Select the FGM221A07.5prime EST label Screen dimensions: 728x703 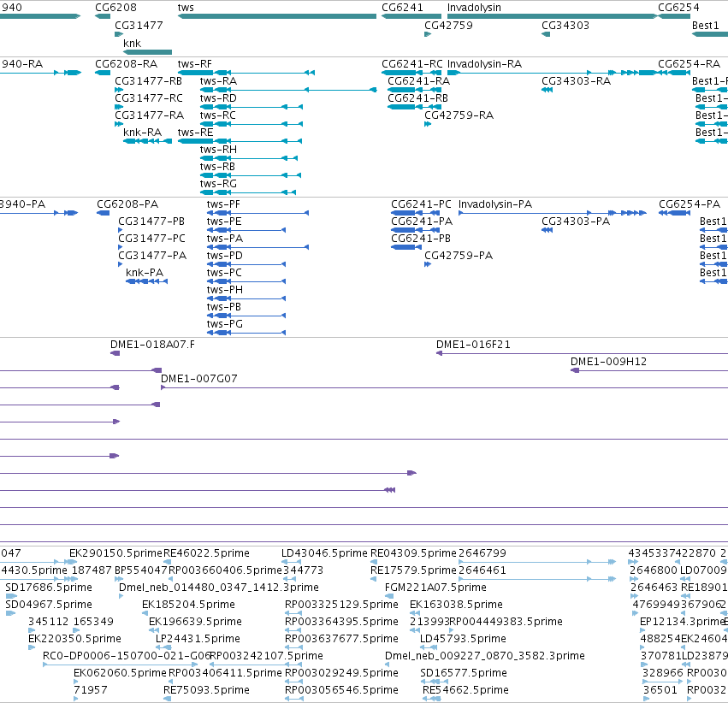pyautogui.click(x=435, y=588)
